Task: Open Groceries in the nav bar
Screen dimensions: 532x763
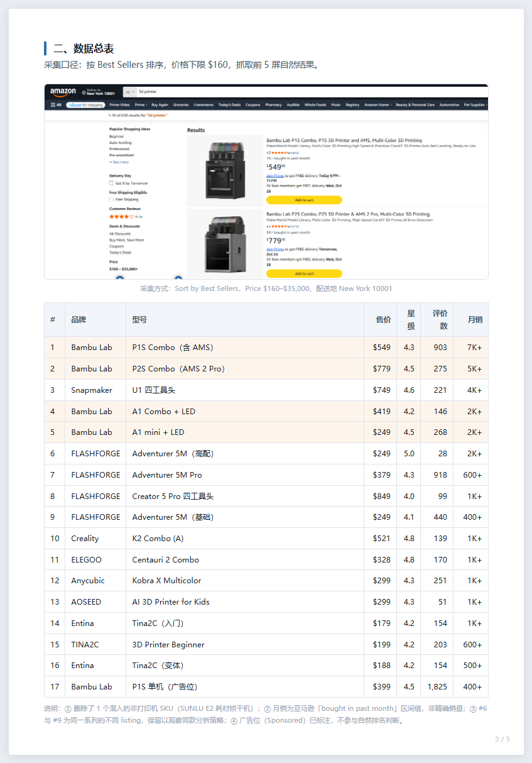Action: (181, 105)
